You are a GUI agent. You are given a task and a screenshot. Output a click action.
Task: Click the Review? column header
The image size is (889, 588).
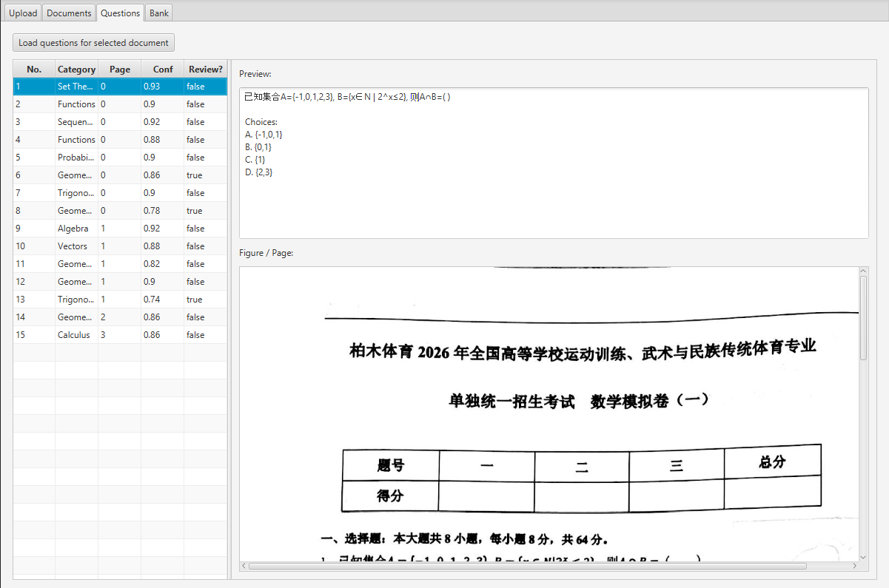(x=206, y=69)
